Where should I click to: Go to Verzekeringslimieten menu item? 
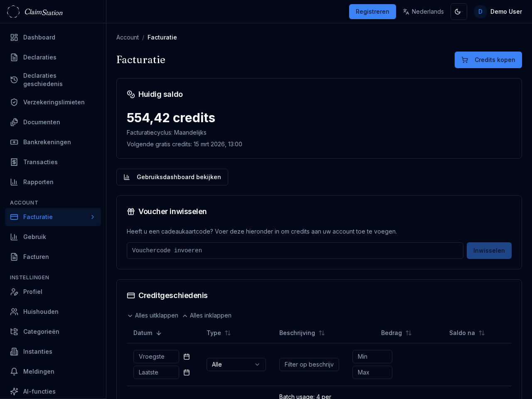(54, 102)
